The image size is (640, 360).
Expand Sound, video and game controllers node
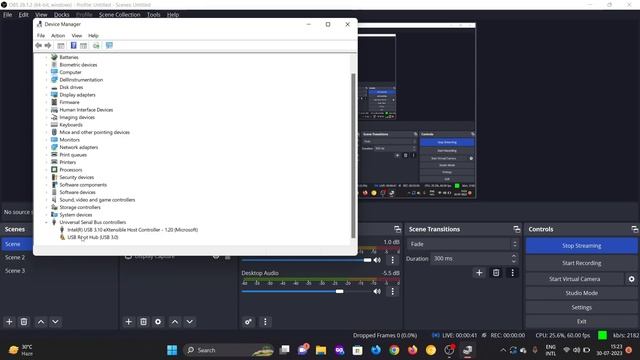(x=46, y=200)
